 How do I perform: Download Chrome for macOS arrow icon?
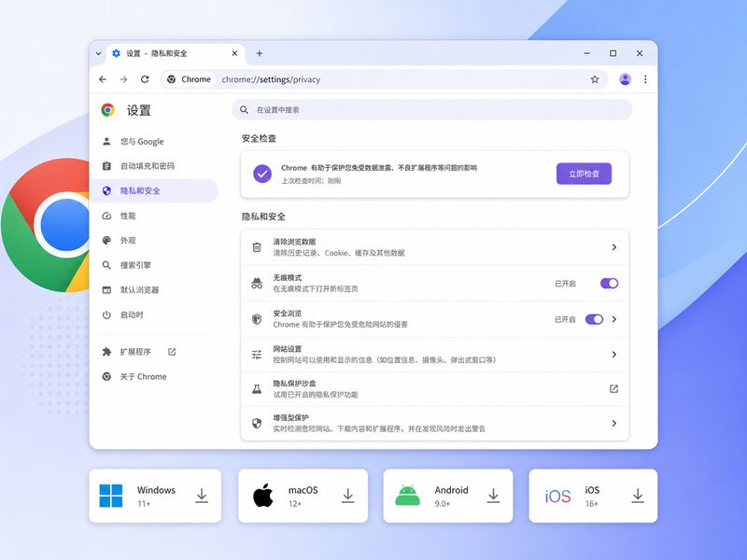(347, 496)
